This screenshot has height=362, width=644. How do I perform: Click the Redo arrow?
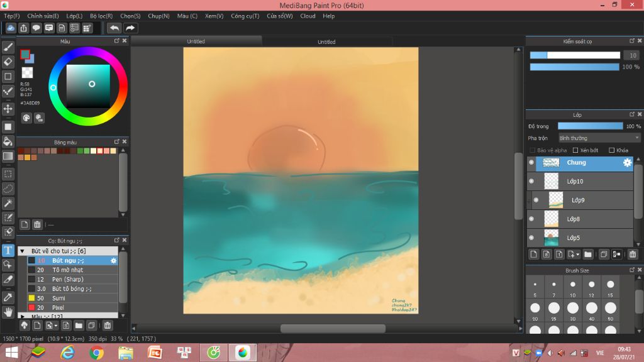[130, 28]
